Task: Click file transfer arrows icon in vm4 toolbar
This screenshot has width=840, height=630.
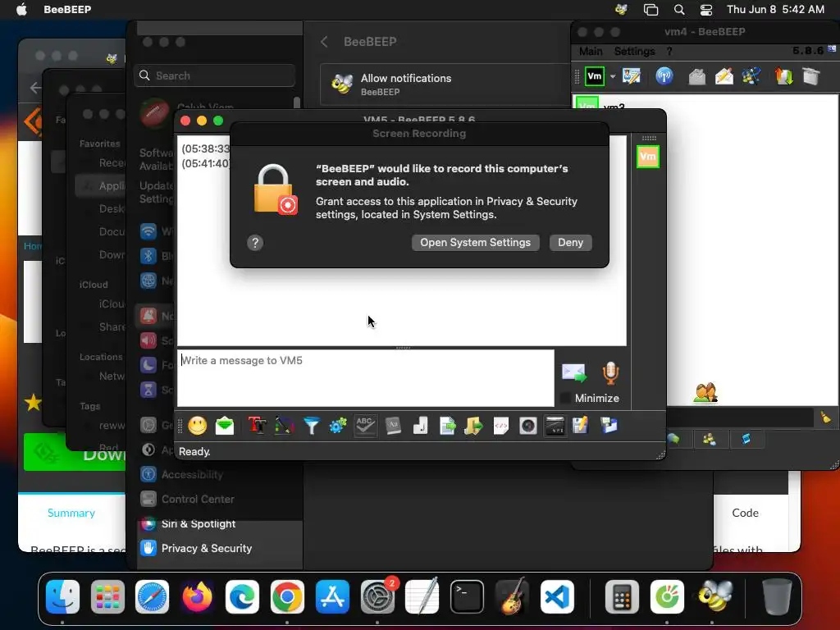Action: (783, 76)
